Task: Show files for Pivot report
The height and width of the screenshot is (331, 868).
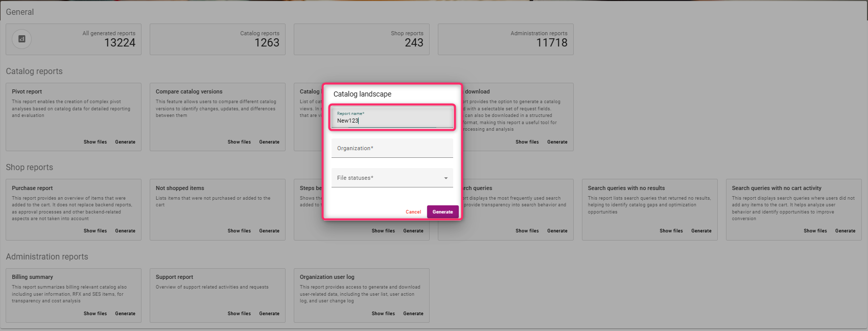Action: [95, 142]
